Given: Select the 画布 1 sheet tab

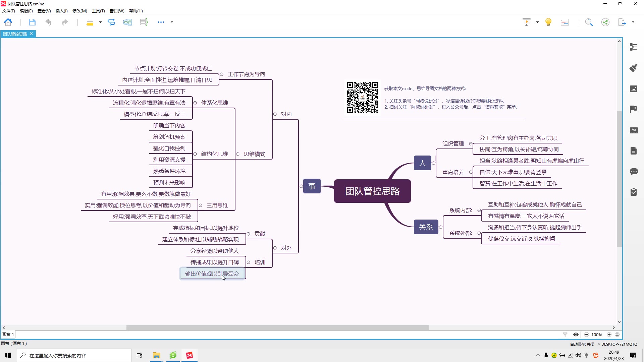Looking at the screenshot, I should coord(8,335).
